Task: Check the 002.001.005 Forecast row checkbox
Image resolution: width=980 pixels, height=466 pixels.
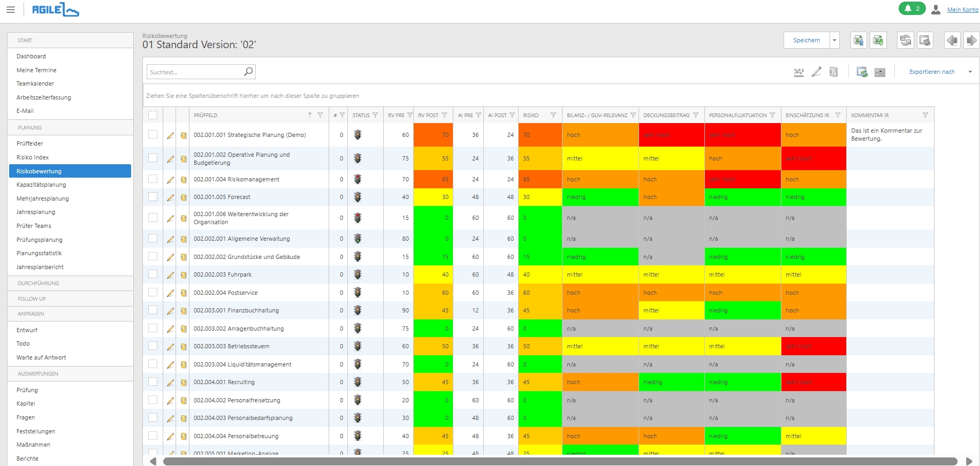Action: pos(153,196)
